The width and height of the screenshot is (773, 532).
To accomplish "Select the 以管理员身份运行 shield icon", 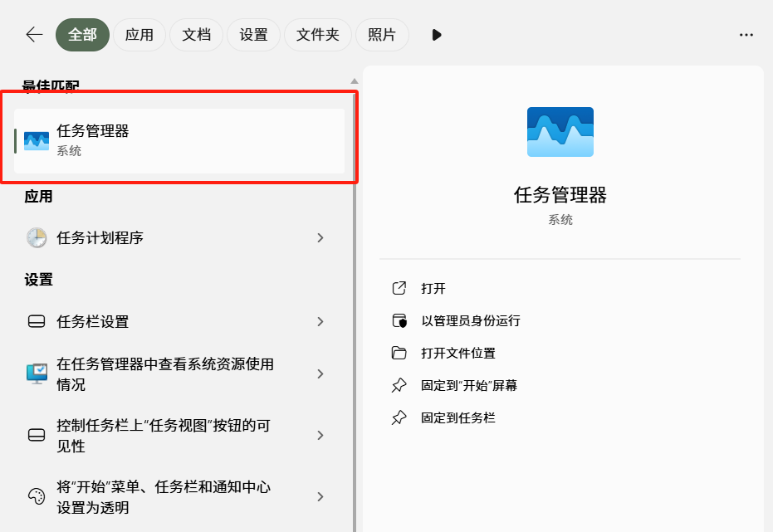I will pyautogui.click(x=399, y=320).
